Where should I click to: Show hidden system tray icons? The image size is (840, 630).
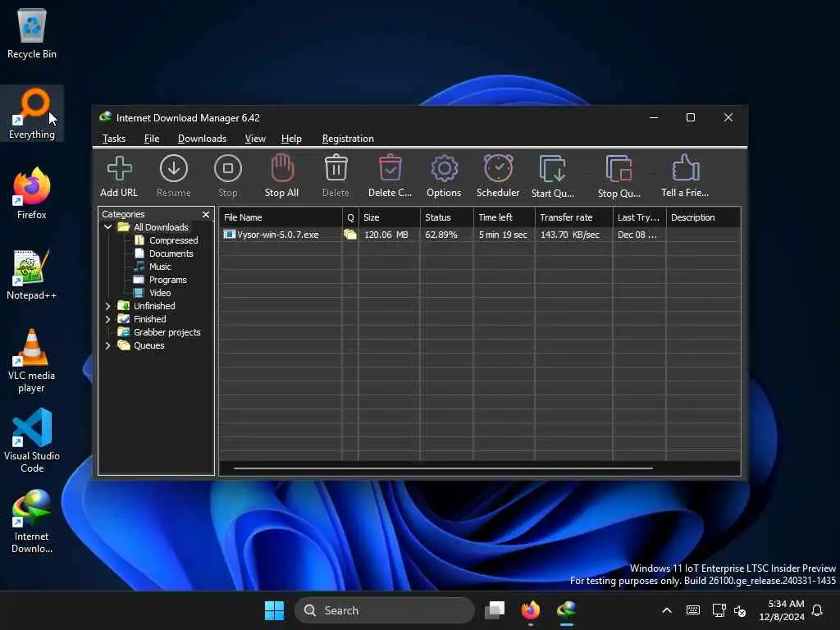(x=667, y=610)
